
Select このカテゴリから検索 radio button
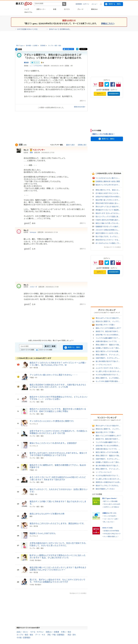(37, 350)
